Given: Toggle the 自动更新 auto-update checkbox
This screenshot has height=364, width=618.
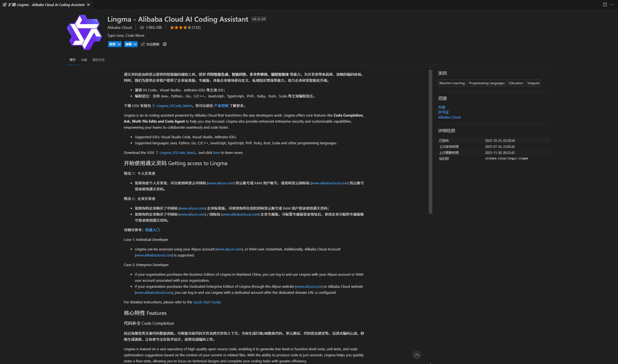Looking at the screenshot, I should click(x=143, y=44).
